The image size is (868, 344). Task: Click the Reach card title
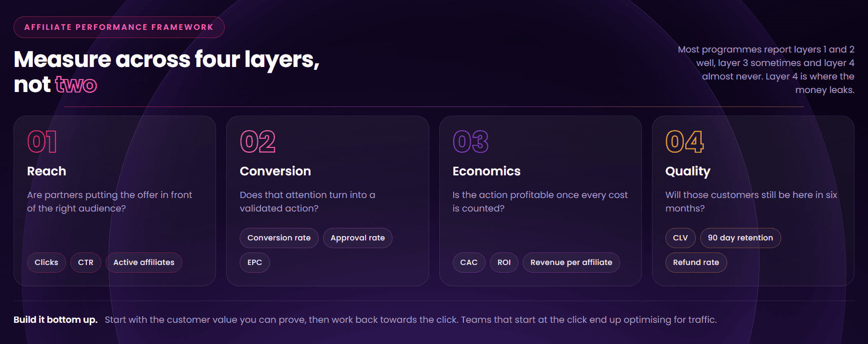pyautogui.click(x=47, y=171)
